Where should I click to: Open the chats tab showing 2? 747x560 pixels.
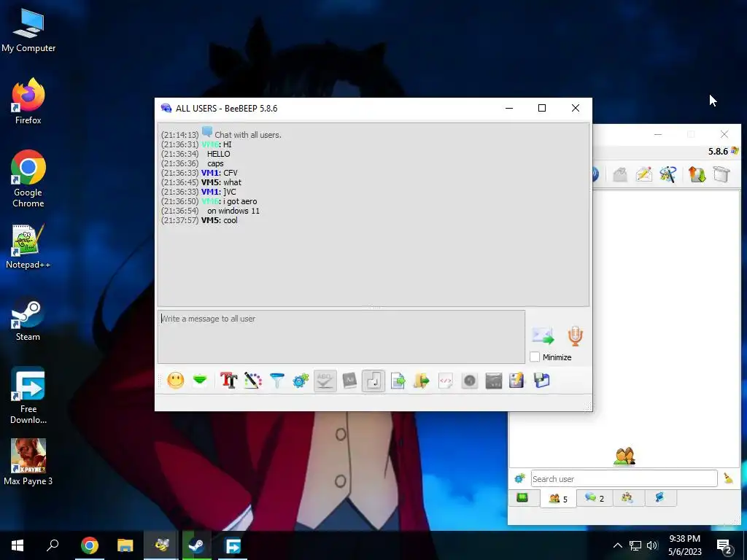[x=595, y=498]
